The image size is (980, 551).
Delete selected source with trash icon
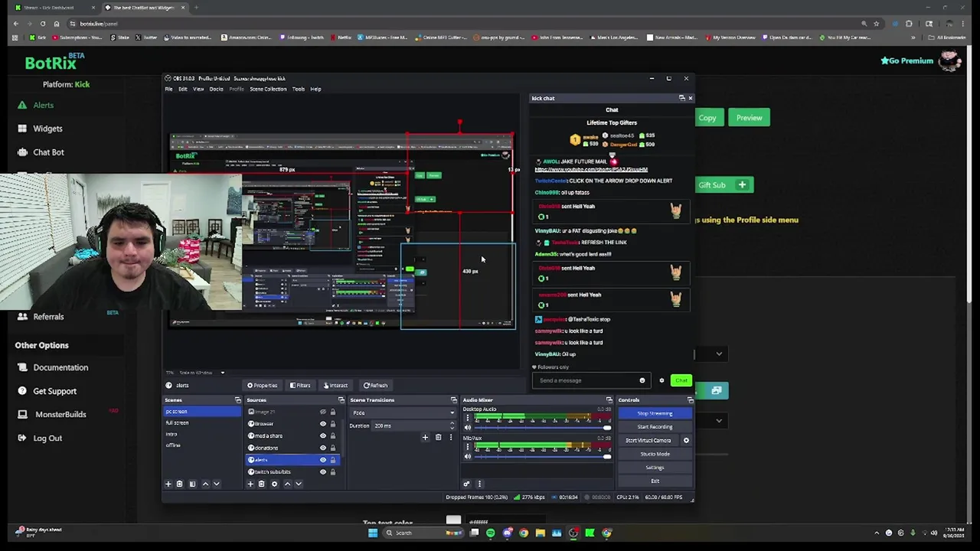(261, 484)
